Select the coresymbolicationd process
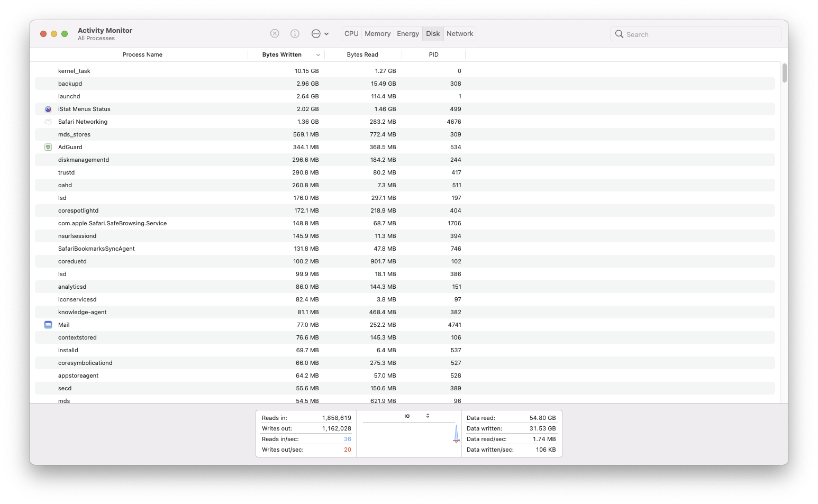 point(405,363)
